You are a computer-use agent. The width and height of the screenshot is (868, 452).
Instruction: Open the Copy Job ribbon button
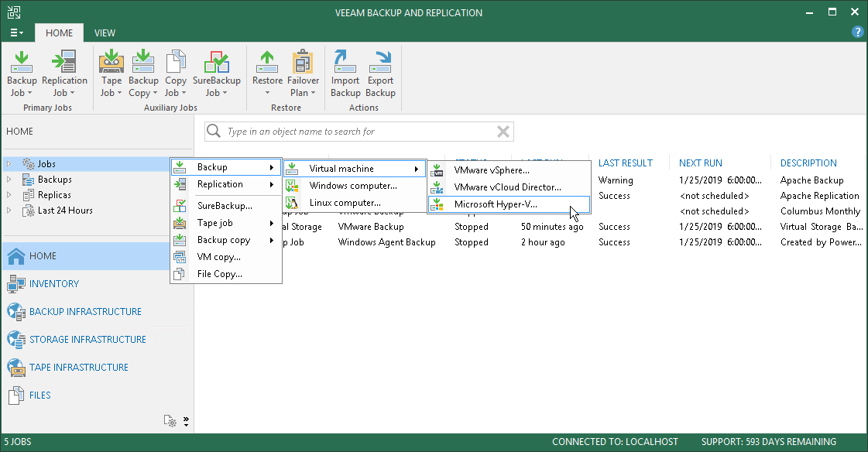[x=176, y=74]
